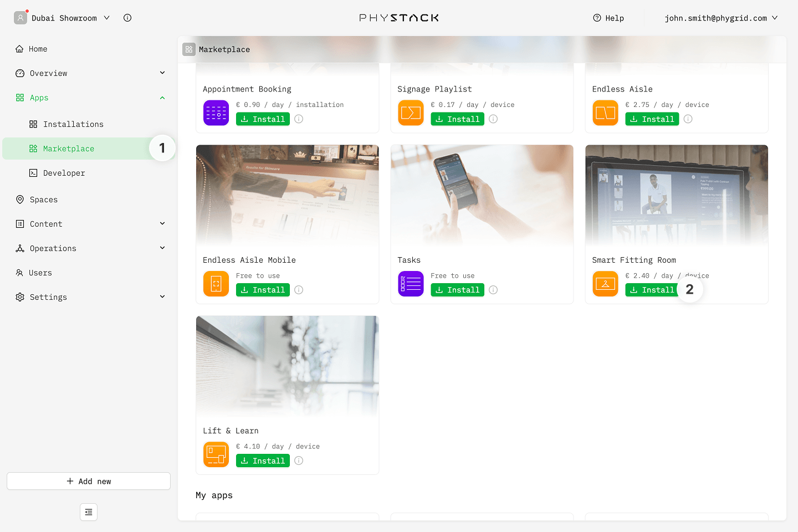Install the Lift & Learn app

point(263,461)
